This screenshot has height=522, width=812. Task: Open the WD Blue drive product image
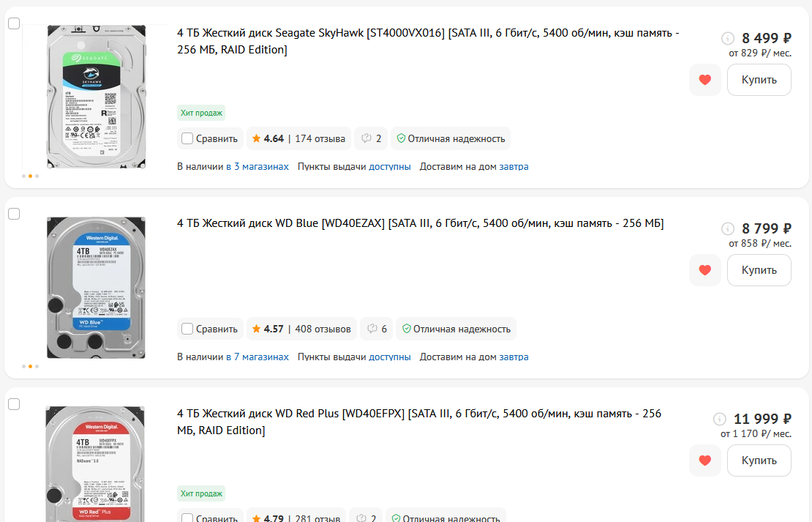97,288
